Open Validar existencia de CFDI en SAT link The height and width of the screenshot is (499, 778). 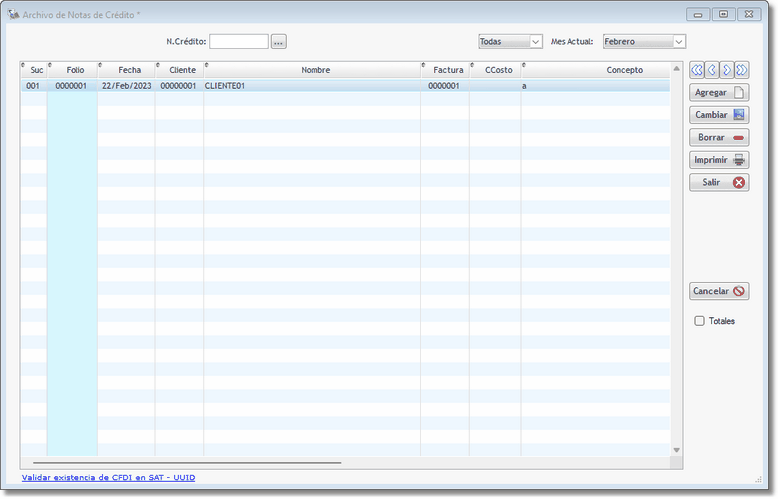coord(108,478)
